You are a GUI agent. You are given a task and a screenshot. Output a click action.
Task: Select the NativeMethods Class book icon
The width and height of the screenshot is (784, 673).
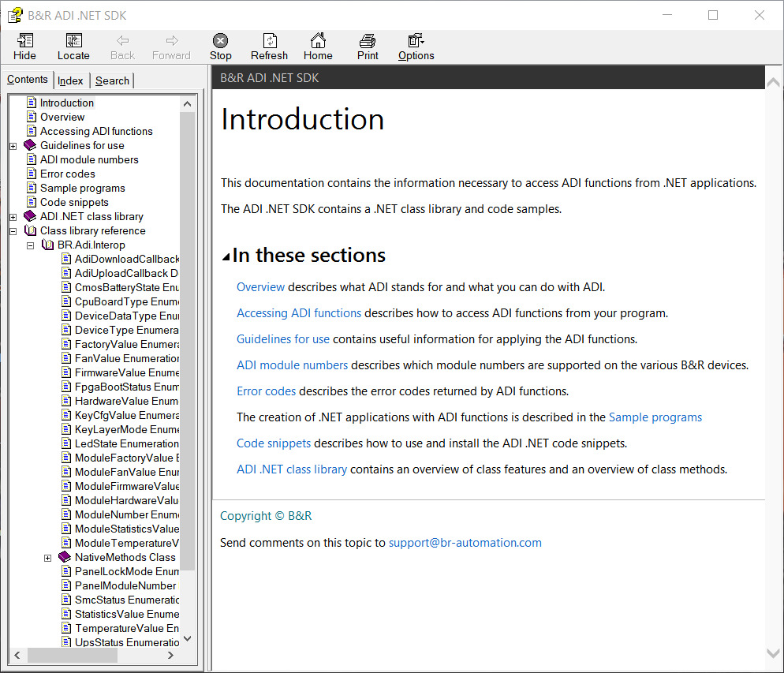point(65,558)
